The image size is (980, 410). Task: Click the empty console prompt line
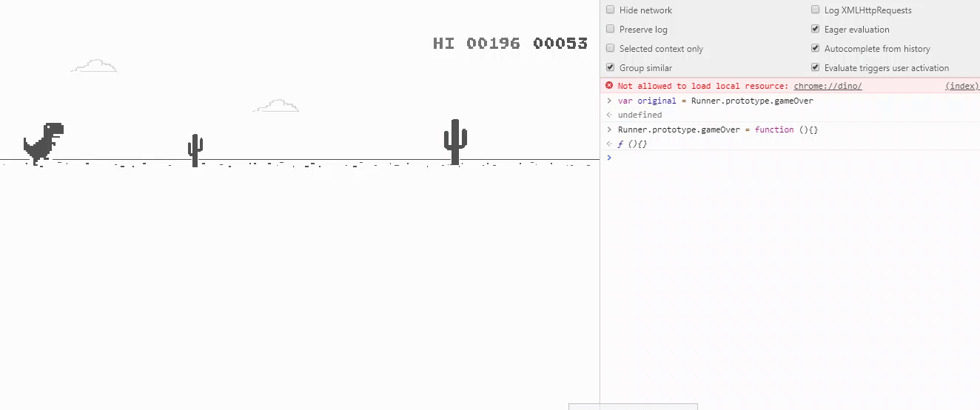click(790, 158)
